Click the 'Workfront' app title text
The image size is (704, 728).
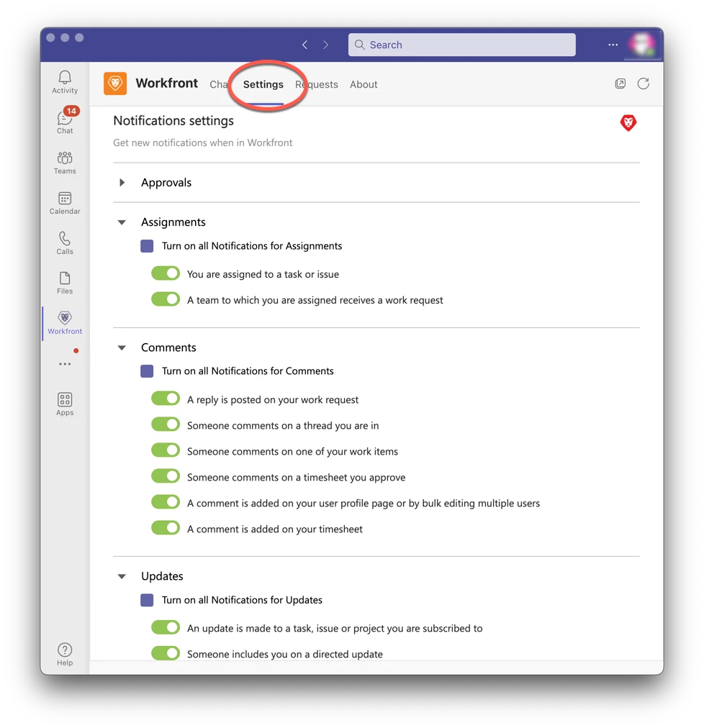167,83
